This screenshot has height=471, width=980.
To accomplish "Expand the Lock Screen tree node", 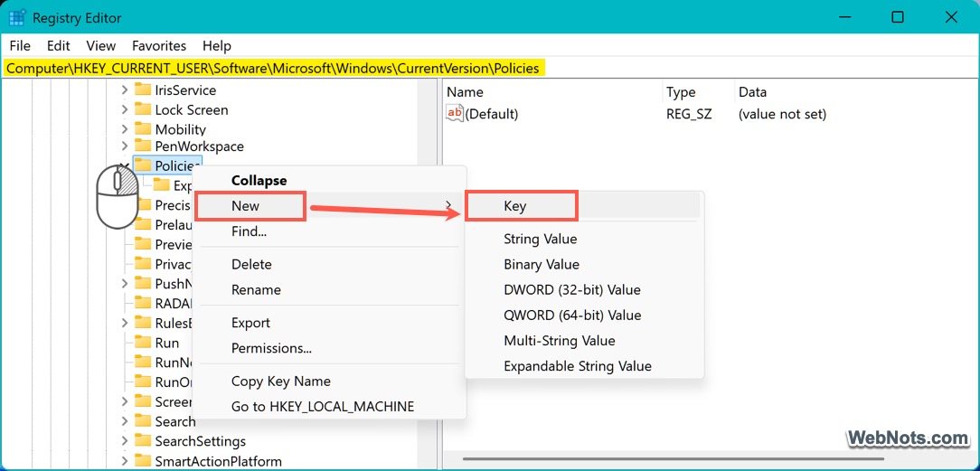I will pyautogui.click(x=125, y=109).
